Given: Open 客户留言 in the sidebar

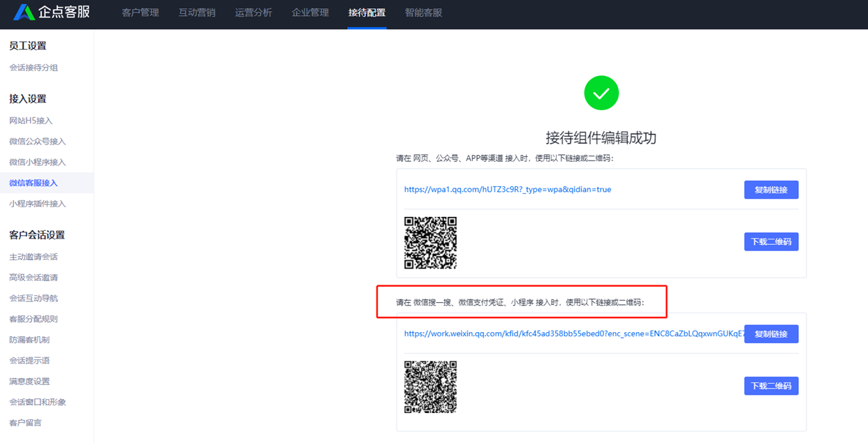Looking at the screenshot, I should 25,423.
